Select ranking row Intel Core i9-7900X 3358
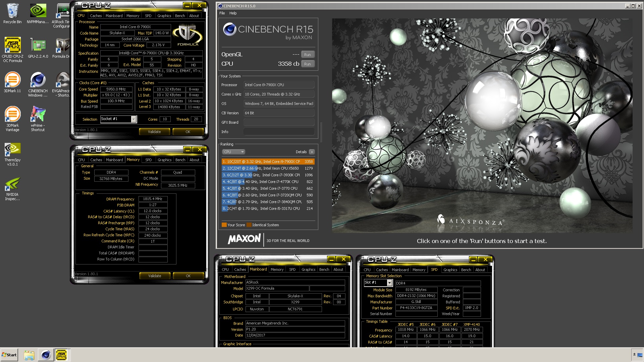Viewport: 644px width, 362px height. click(x=268, y=162)
